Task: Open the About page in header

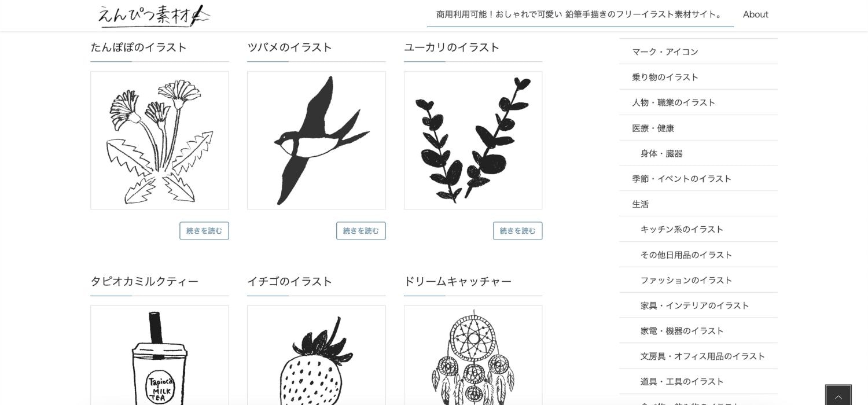Action: (756, 14)
